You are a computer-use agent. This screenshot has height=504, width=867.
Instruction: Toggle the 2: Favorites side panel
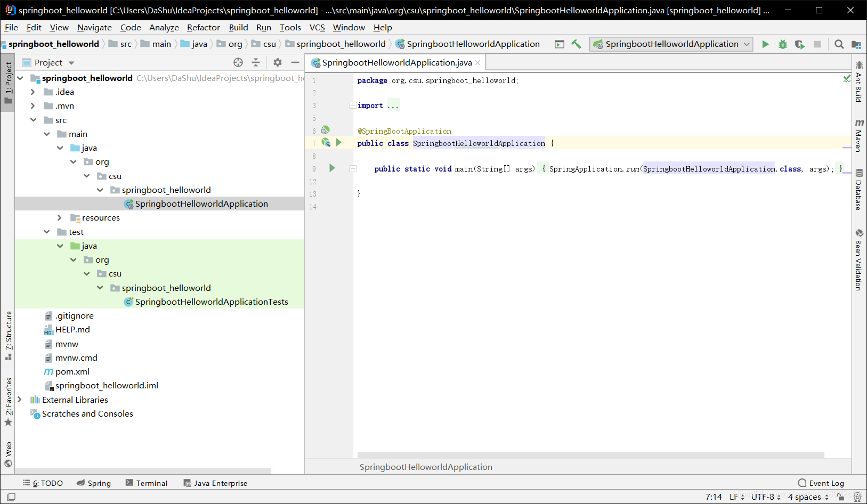point(8,402)
